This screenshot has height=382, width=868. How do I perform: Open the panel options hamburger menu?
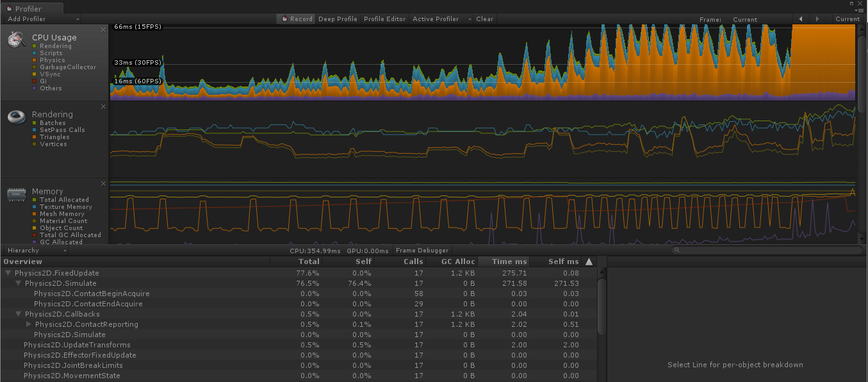pyautogui.click(x=861, y=10)
